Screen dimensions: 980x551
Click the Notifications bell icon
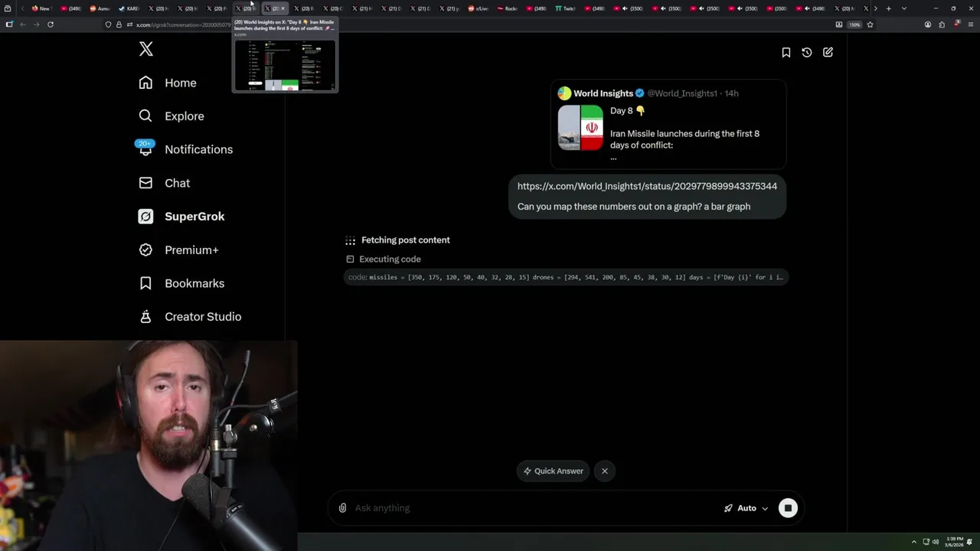tap(145, 149)
